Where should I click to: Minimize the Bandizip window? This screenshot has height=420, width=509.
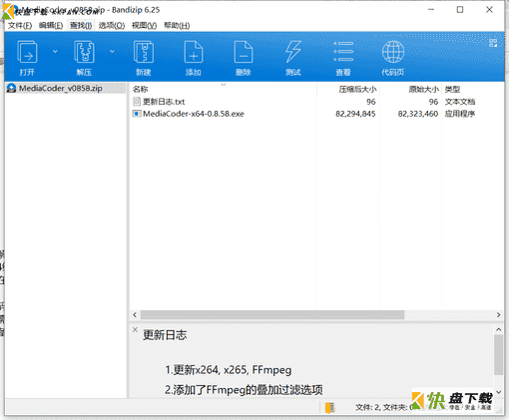coord(431,10)
